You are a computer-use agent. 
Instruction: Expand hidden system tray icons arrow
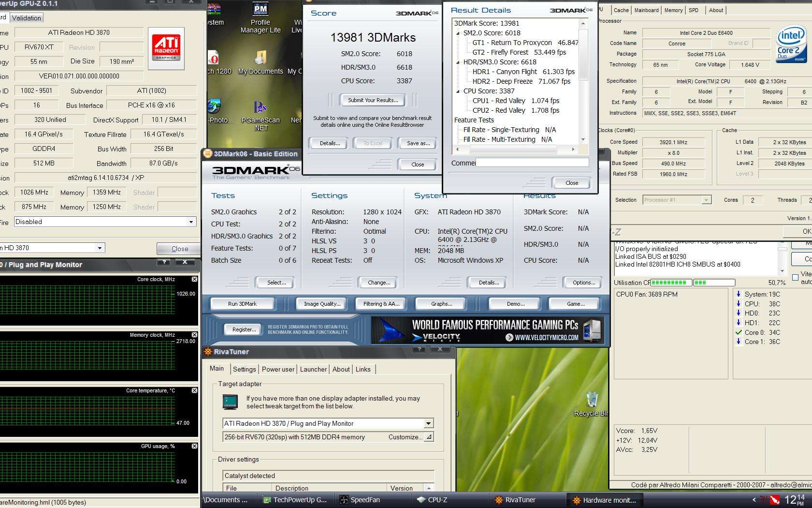[754, 500]
